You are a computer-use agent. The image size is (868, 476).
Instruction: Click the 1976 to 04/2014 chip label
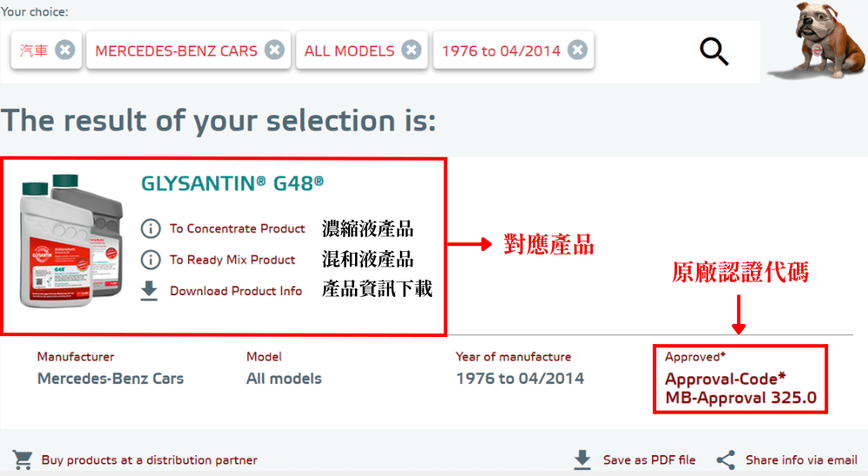[501, 51]
